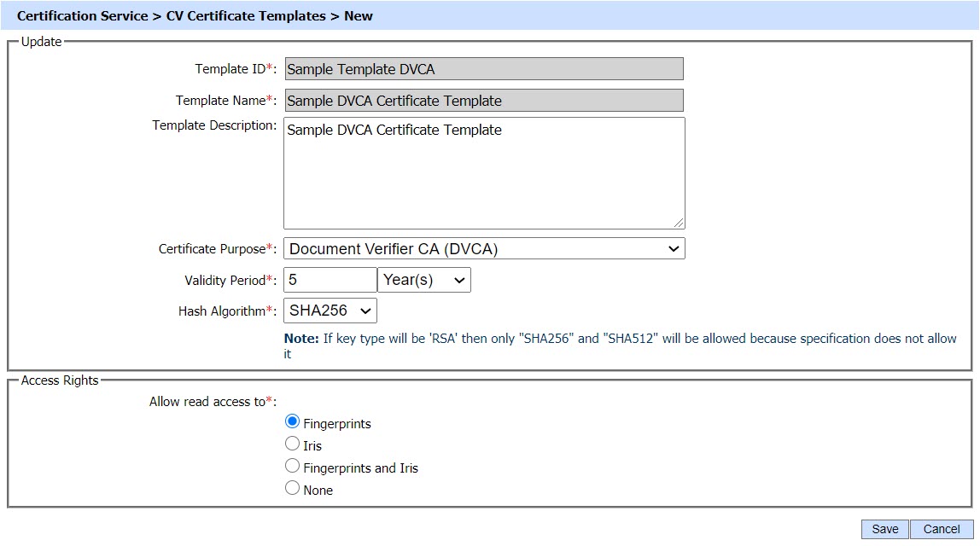Select the Fingerprints and Iris radio button
The image size is (980, 546).
click(293, 467)
